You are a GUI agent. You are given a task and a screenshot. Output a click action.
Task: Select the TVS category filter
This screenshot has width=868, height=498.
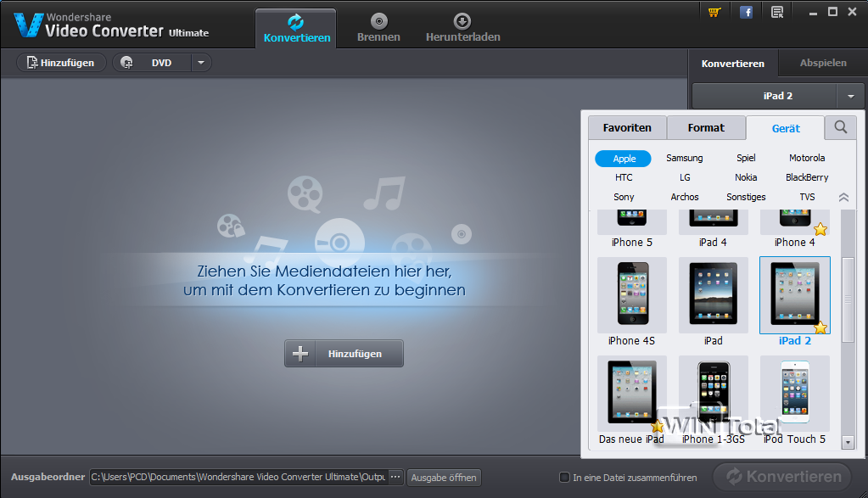click(x=807, y=197)
